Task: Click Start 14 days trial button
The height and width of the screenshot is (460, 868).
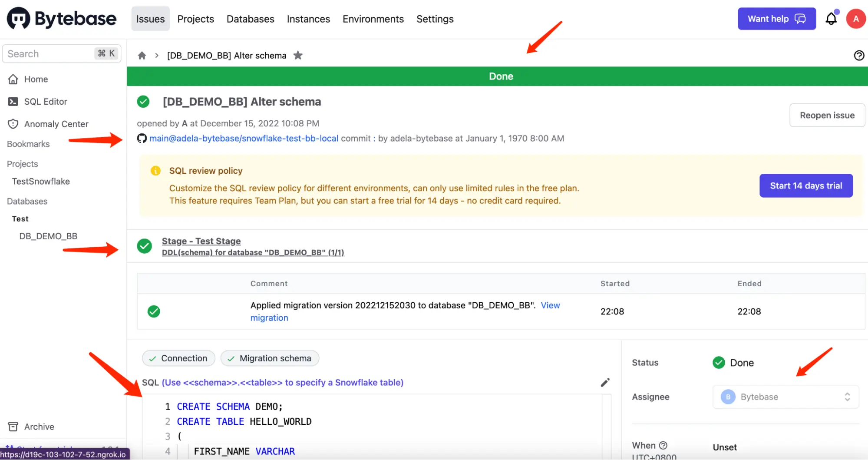Action: pos(805,186)
